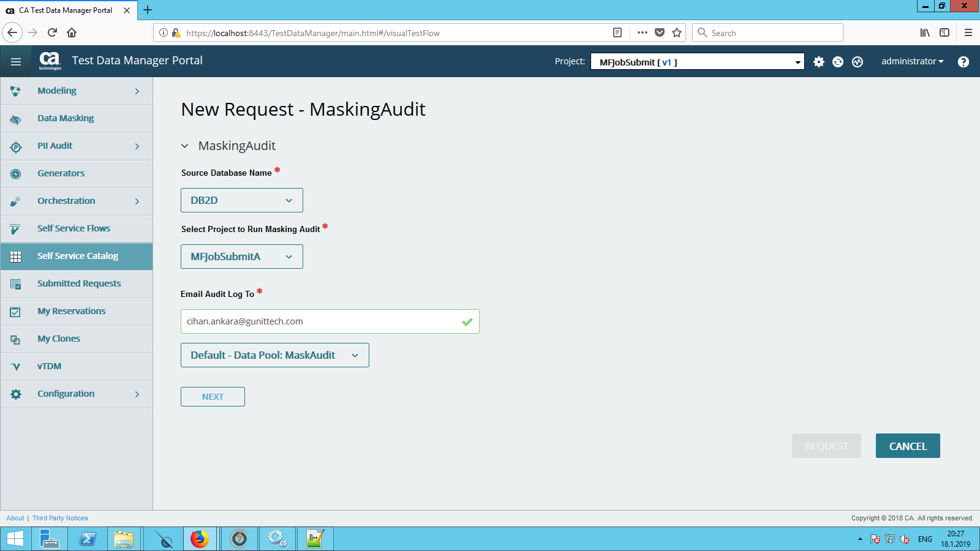Click the Orchestration sidebar icon
The width and height of the screenshot is (980, 551).
coord(16,201)
